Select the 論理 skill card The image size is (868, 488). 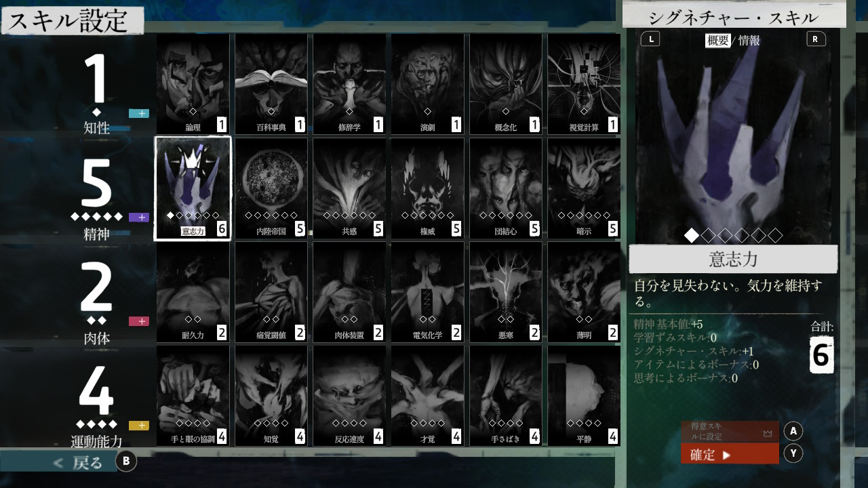pyautogui.click(x=193, y=84)
